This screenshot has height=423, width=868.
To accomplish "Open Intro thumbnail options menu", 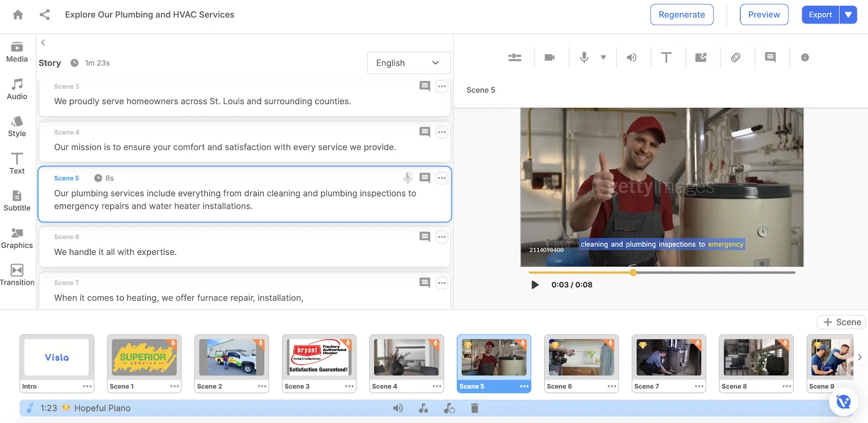I will pyautogui.click(x=87, y=386).
